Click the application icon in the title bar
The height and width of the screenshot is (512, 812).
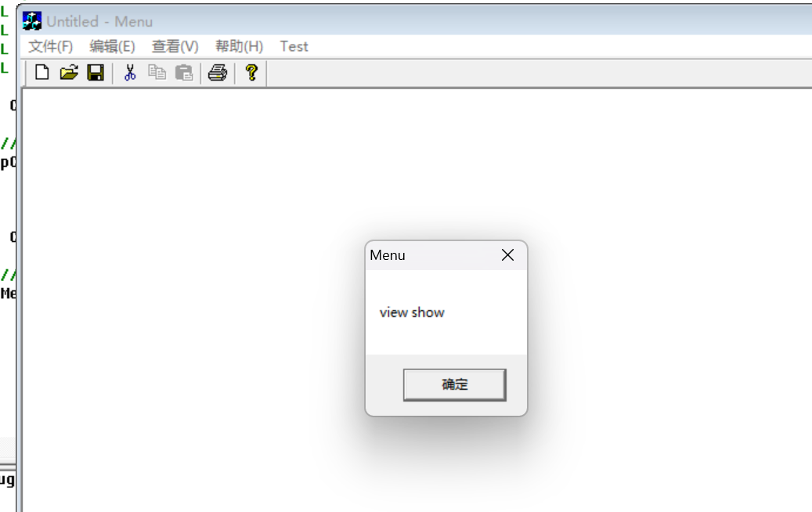click(x=31, y=21)
